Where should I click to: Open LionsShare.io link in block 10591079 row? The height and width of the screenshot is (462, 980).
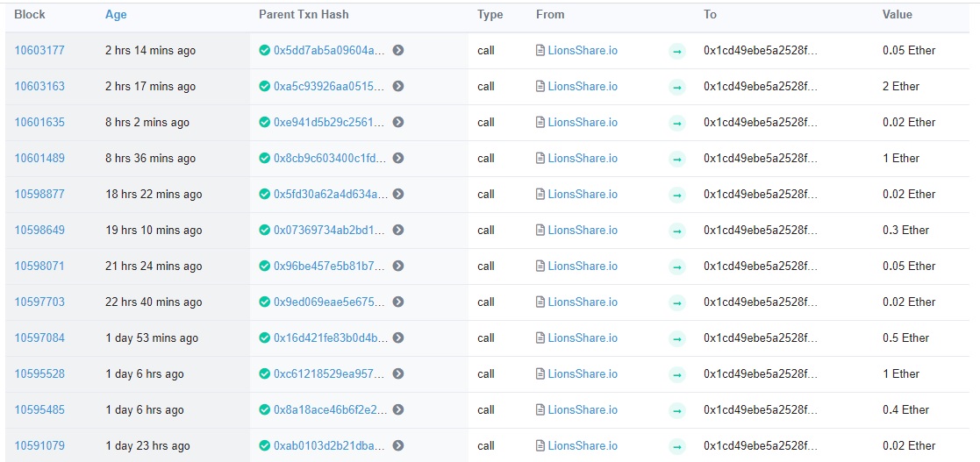583,445
